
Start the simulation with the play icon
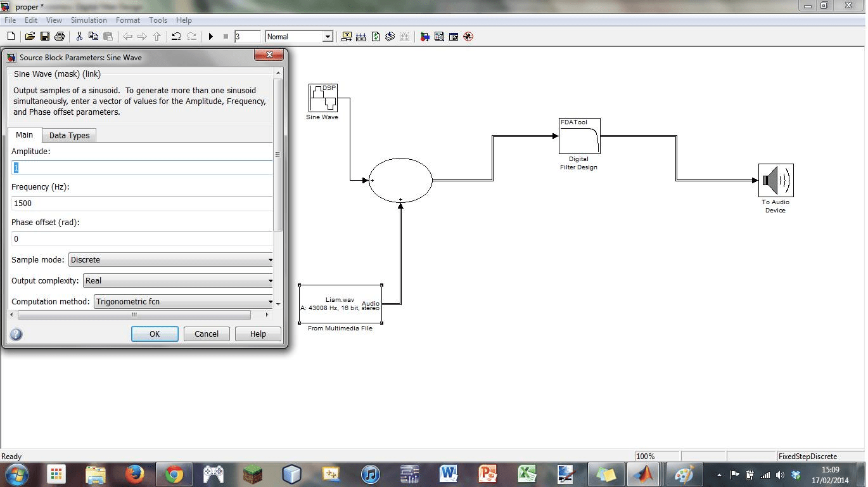[x=211, y=37]
